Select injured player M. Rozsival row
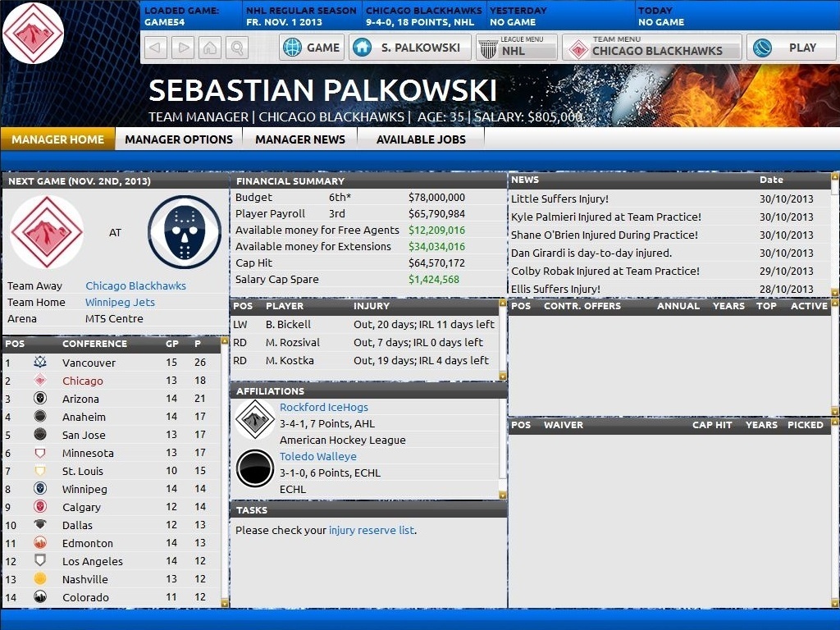Screen dimensions: 840x630 [365, 342]
